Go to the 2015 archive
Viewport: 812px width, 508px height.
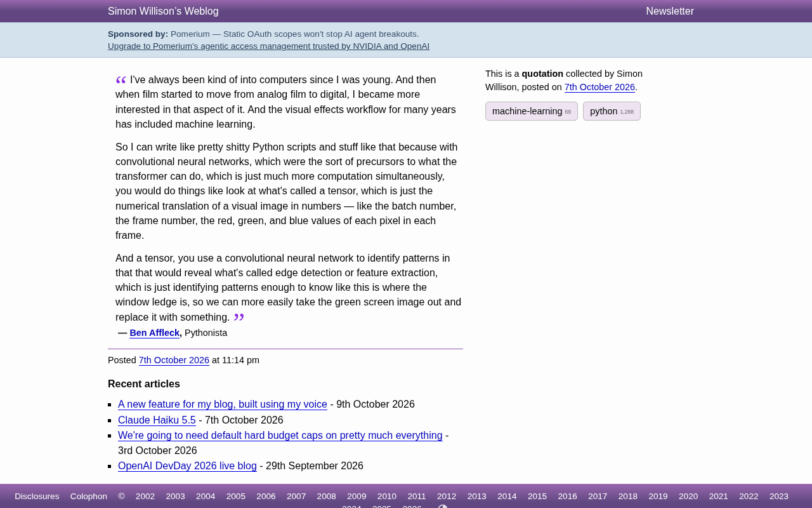point(537,496)
